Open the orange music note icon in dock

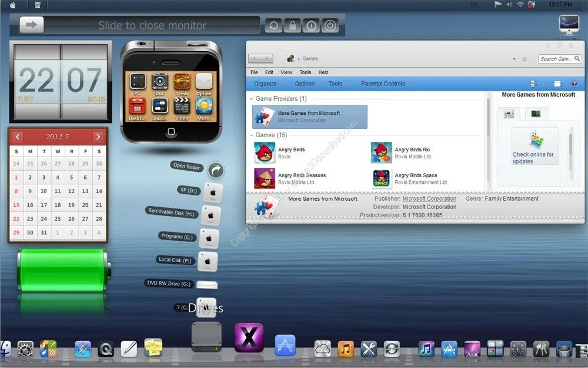[346, 349]
